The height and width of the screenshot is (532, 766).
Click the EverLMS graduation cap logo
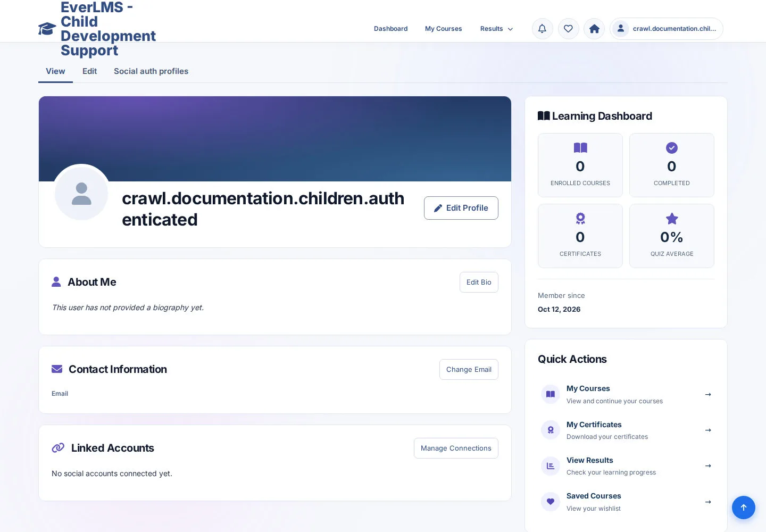tap(47, 29)
